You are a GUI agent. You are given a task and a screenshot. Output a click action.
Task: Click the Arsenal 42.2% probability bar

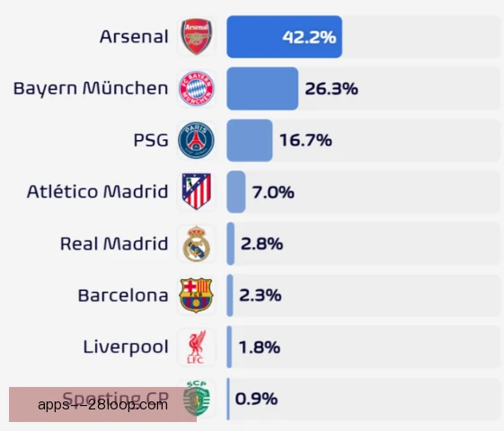pyautogui.click(x=284, y=37)
